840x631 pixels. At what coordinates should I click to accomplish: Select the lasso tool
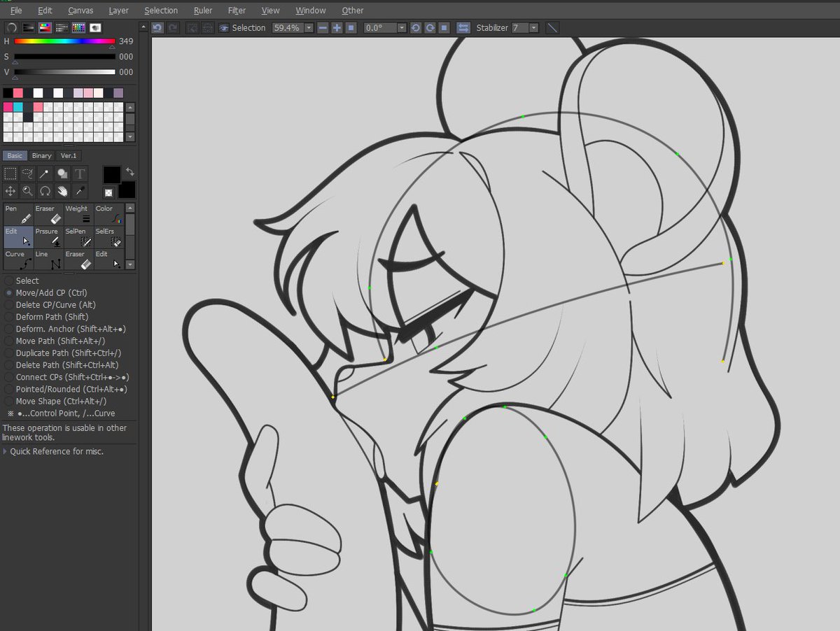[x=28, y=173]
